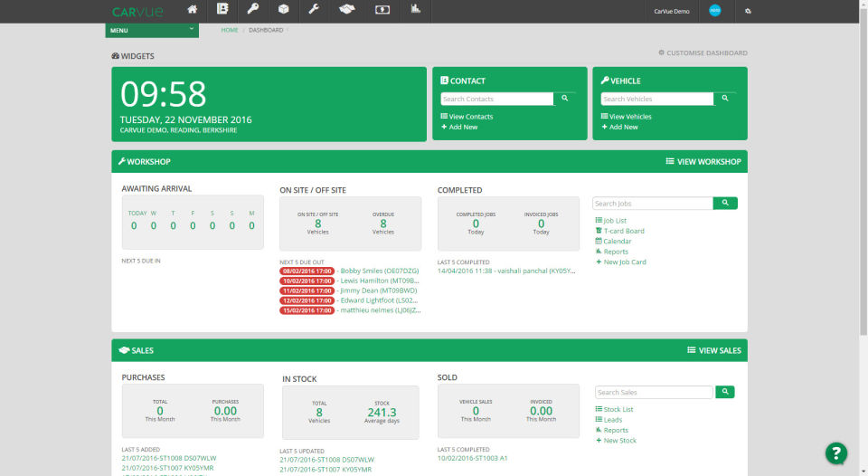
Task: Open T-card Board from workshop links
Action: [x=623, y=231]
